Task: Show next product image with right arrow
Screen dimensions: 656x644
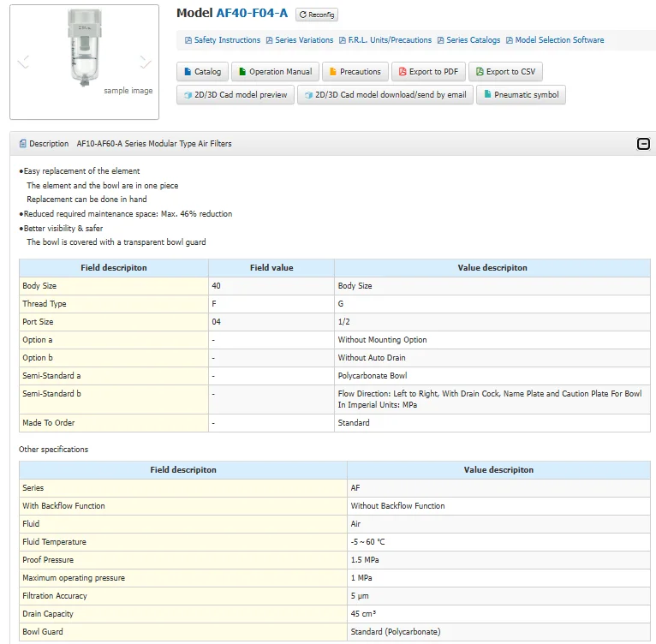Action: click(x=146, y=62)
